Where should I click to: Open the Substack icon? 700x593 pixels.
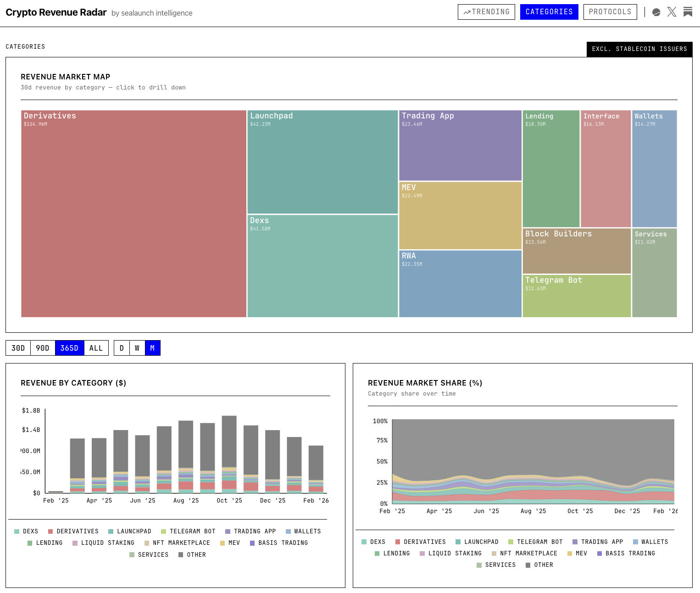tap(688, 12)
